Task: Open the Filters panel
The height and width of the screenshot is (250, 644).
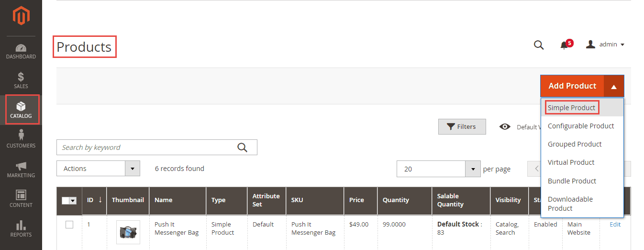Action: [462, 126]
